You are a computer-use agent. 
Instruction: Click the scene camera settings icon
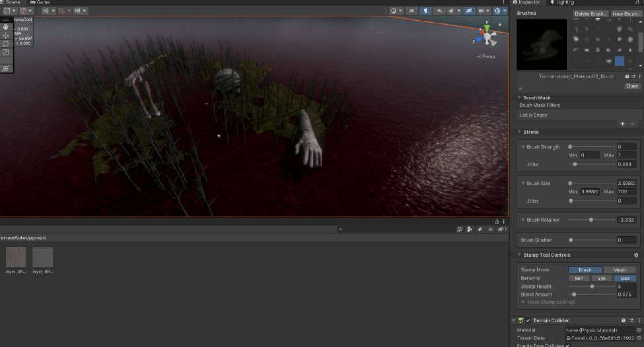click(481, 11)
